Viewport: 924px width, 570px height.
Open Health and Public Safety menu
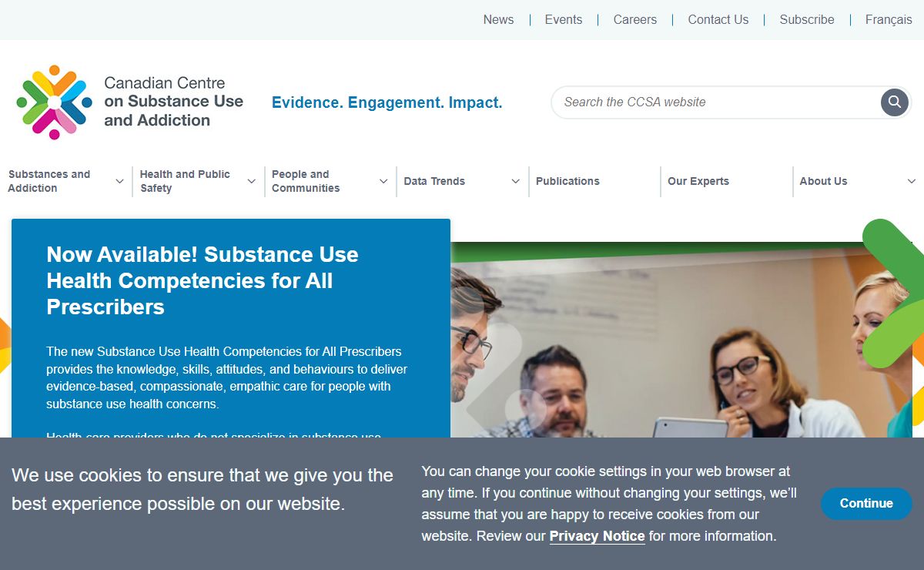(185, 181)
